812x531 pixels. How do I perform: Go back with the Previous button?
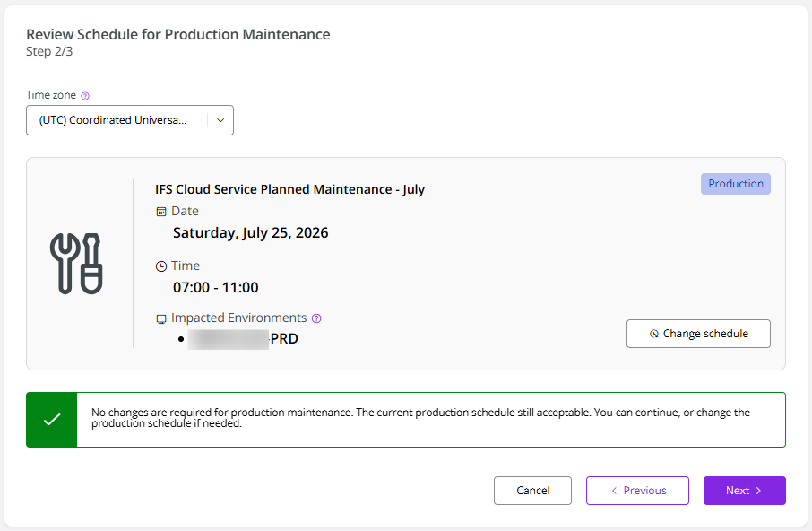(x=637, y=491)
